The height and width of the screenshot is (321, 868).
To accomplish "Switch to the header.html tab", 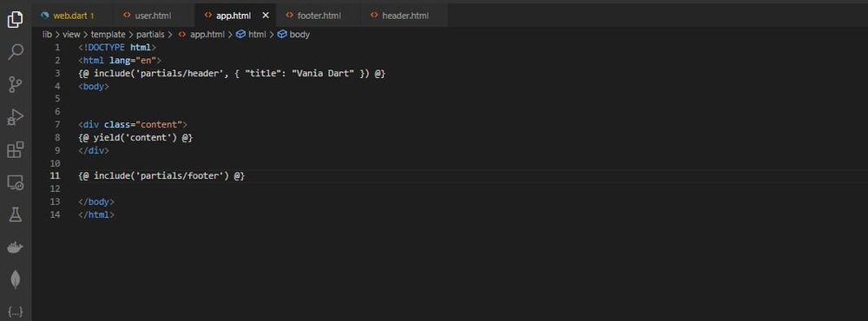I will pyautogui.click(x=404, y=16).
